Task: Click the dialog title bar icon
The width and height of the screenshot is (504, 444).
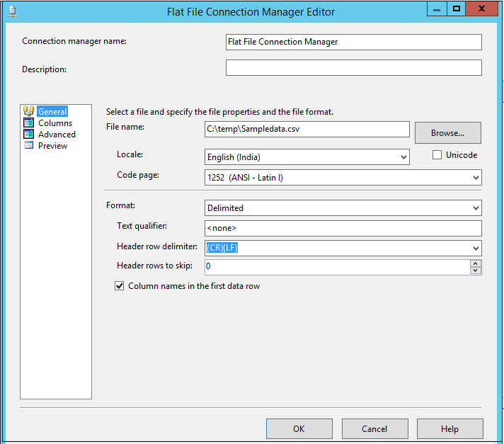Action: 12,11
